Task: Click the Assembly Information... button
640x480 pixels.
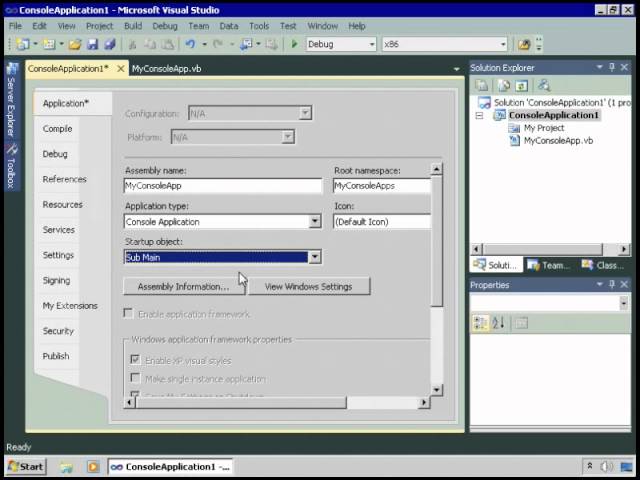Action: [184, 287]
